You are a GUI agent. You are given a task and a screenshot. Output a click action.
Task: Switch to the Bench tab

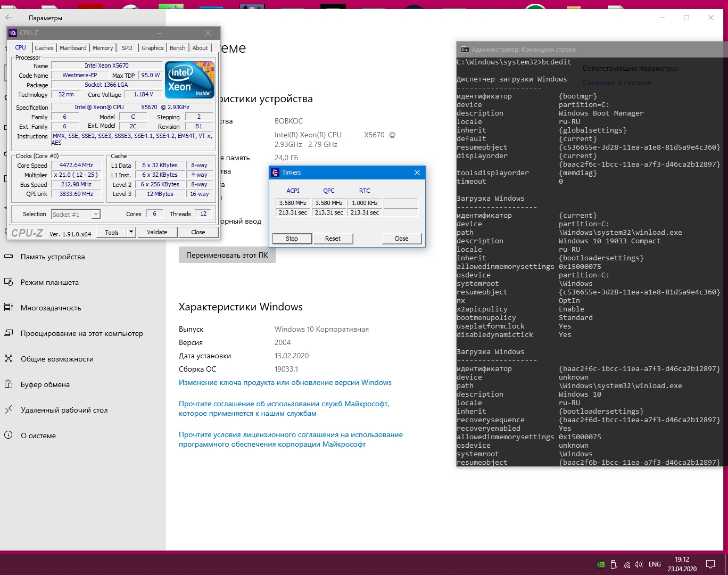178,48
